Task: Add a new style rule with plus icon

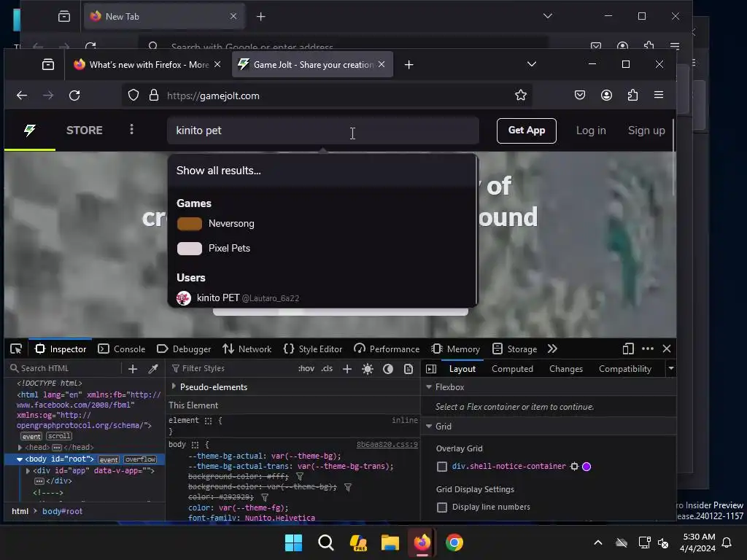Action: point(347,368)
